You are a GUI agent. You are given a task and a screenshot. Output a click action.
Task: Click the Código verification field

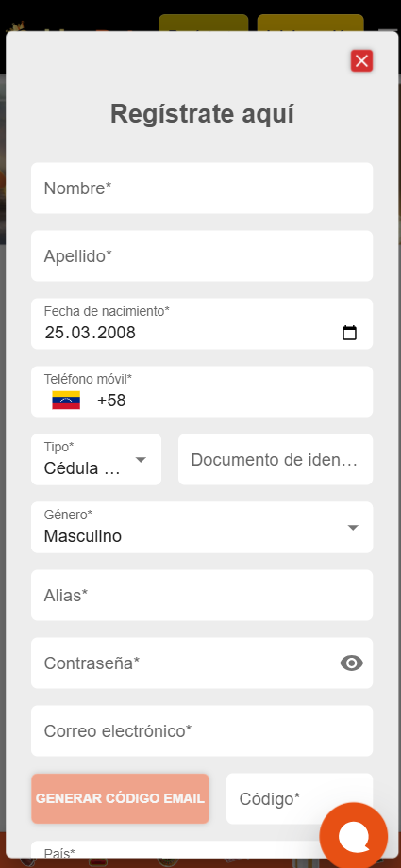click(299, 798)
